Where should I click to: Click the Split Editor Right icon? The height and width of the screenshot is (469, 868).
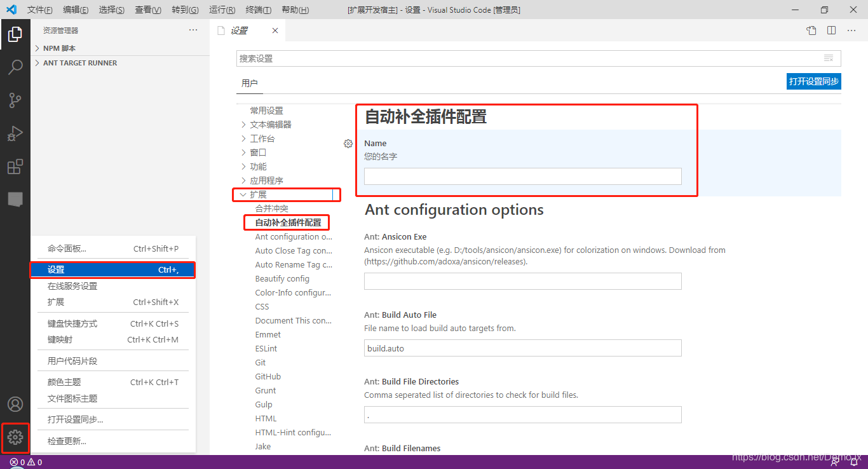point(831,31)
